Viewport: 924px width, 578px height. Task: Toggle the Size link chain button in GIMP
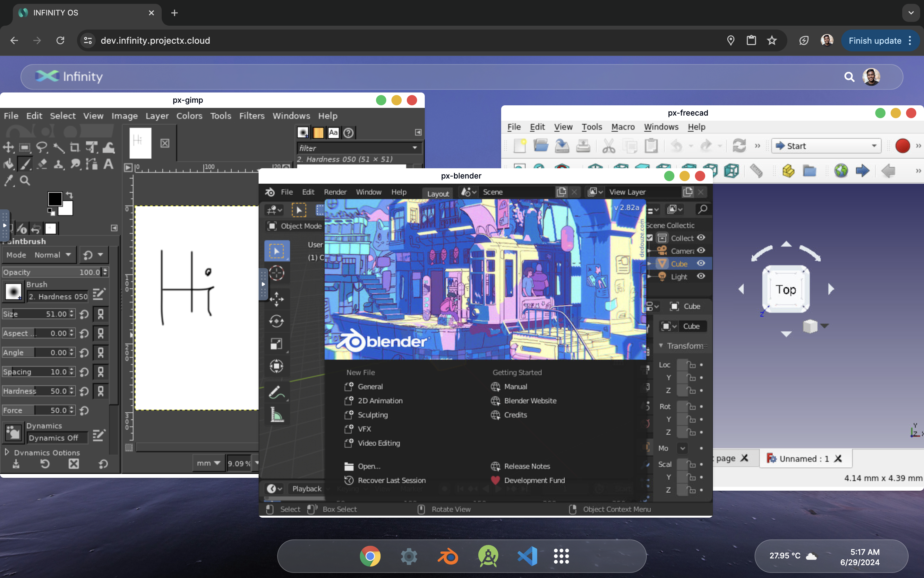click(x=100, y=314)
